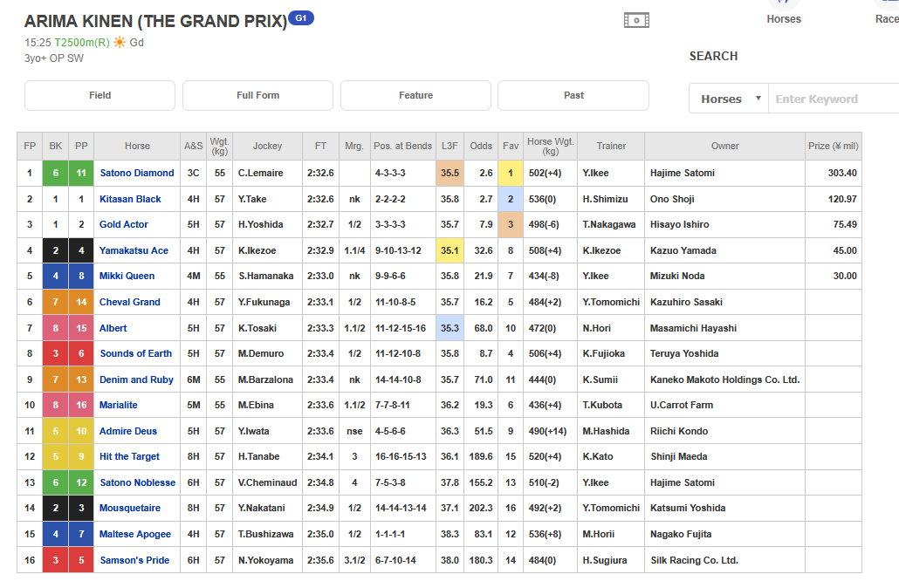This screenshot has width=899, height=588.
Task: Open Cheval Grand horse page
Action: (x=129, y=302)
